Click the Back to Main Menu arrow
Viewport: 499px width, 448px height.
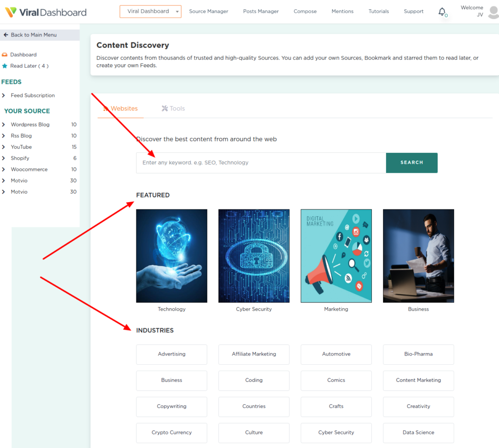[6, 35]
